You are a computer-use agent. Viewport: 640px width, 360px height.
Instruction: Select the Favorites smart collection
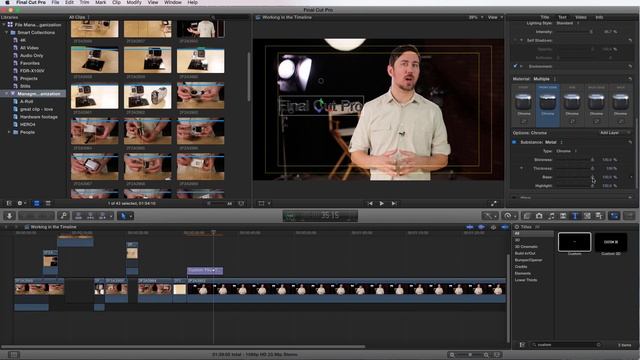pyautogui.click(x=30, y=63)
